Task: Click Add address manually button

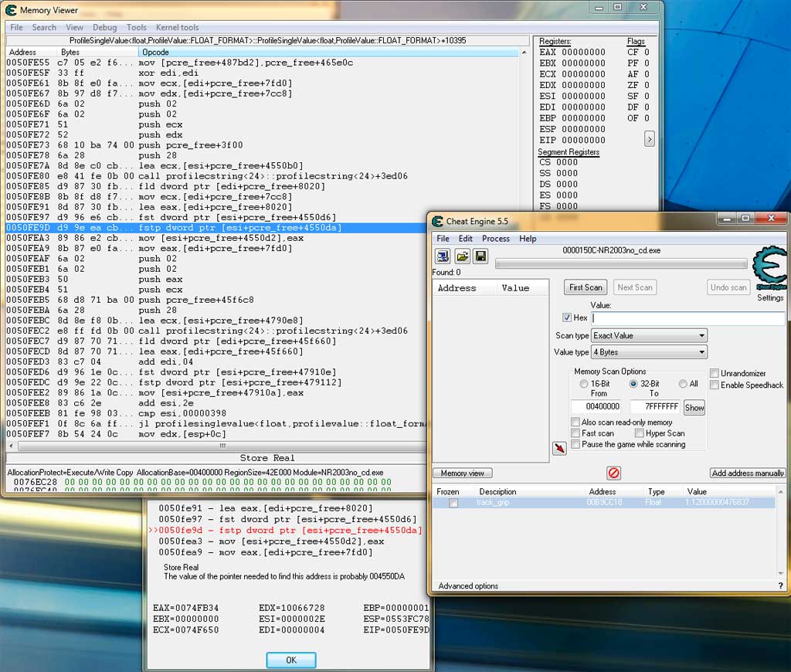Action: (748, 473)
